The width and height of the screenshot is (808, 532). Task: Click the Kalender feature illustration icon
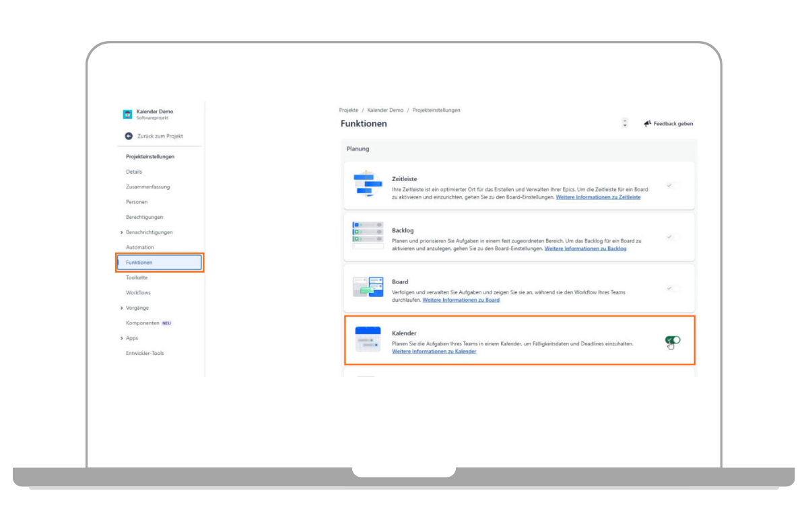pyautogui.click(x=368, y=339)
